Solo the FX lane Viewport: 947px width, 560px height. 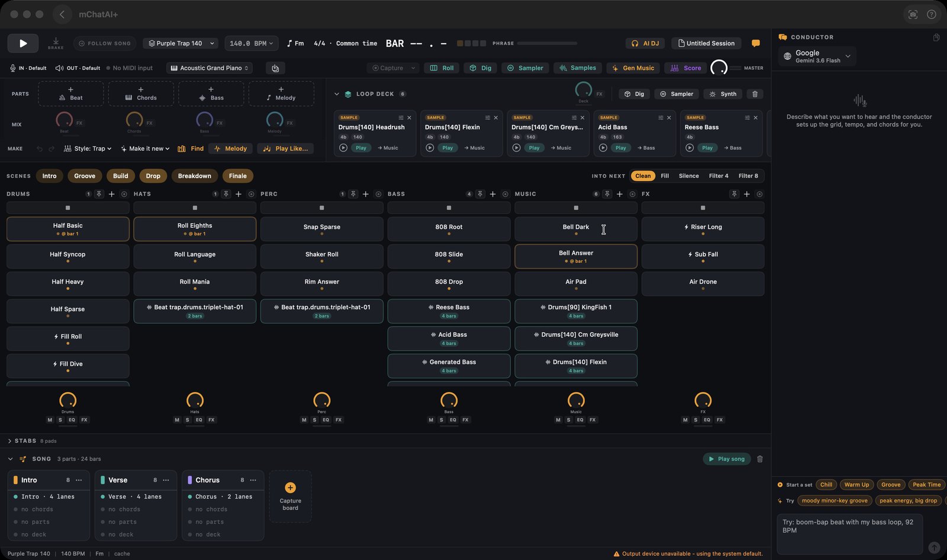click(x=695, y=420)
